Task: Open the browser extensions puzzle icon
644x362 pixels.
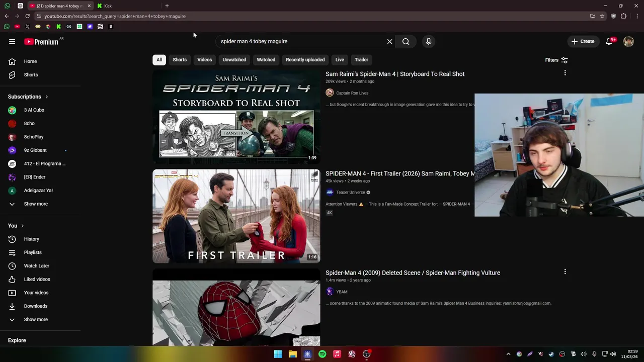Action: (x=624, y=16)
